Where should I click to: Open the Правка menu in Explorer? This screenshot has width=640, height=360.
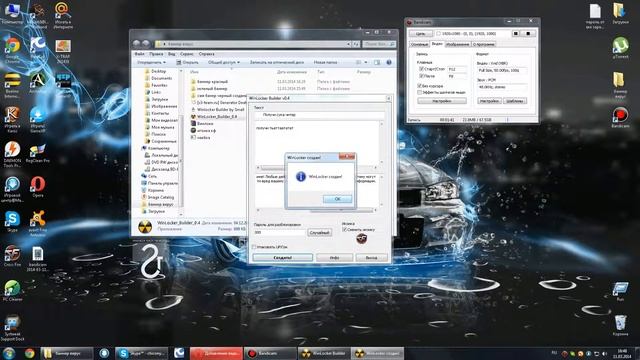(156, 54)
